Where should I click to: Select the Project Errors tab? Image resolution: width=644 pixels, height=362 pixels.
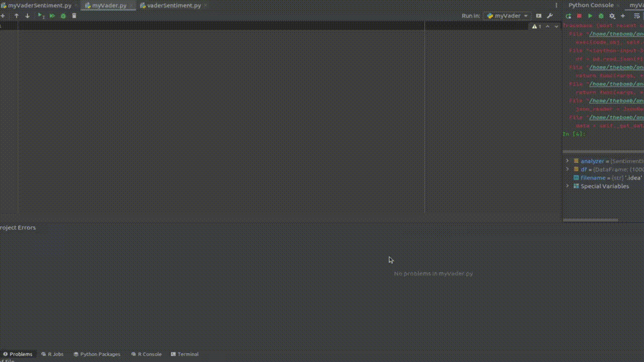tap(18, 227)
